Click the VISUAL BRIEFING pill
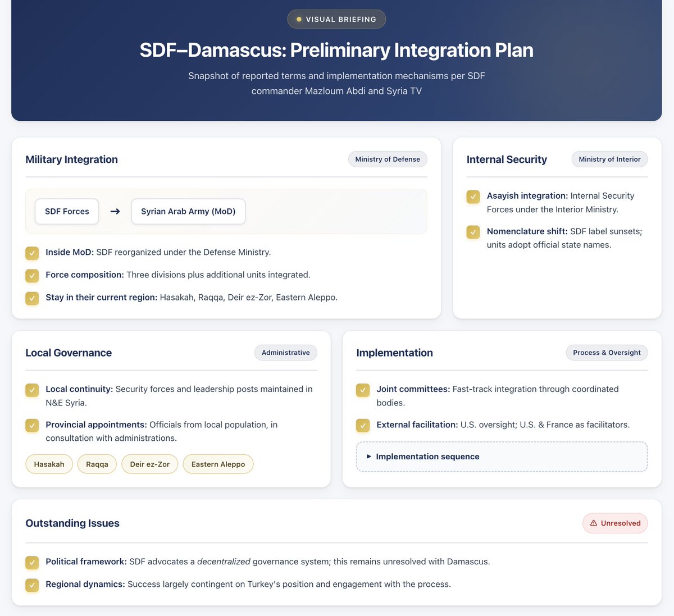 coord(336,19)
